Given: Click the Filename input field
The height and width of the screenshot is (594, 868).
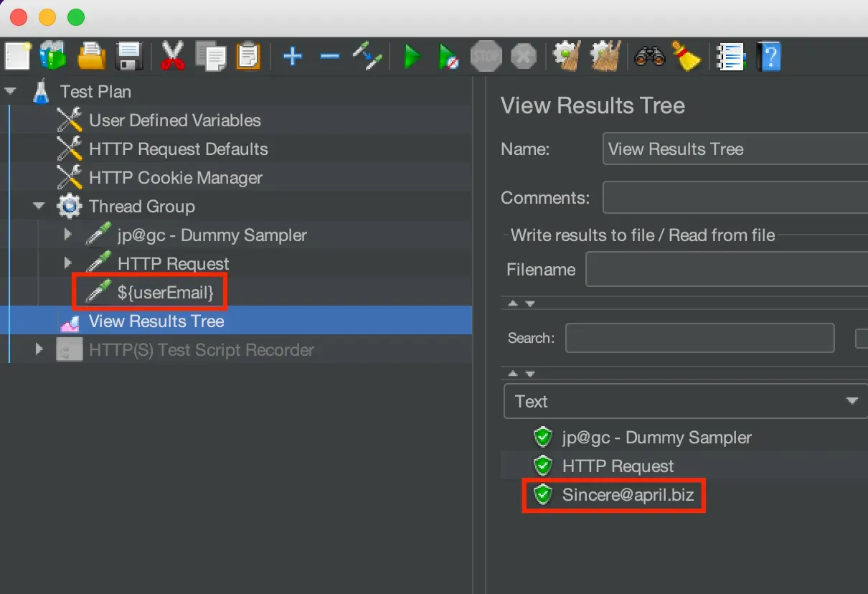Looking at the screenshot, I should [x=726, y=270].
